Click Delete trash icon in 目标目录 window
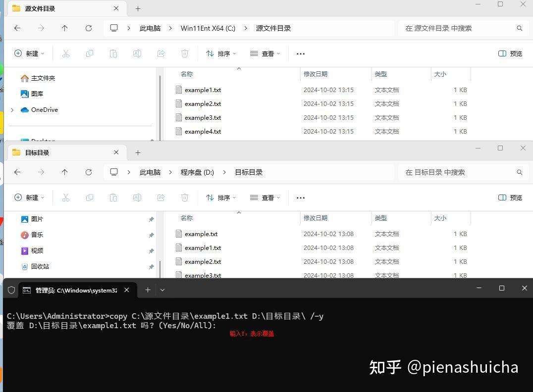Viewport: 533px width, 392px height. tap(185, 197)
